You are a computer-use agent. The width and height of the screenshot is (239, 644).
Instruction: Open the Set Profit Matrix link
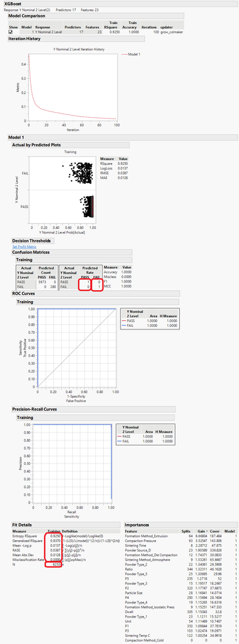24,246
